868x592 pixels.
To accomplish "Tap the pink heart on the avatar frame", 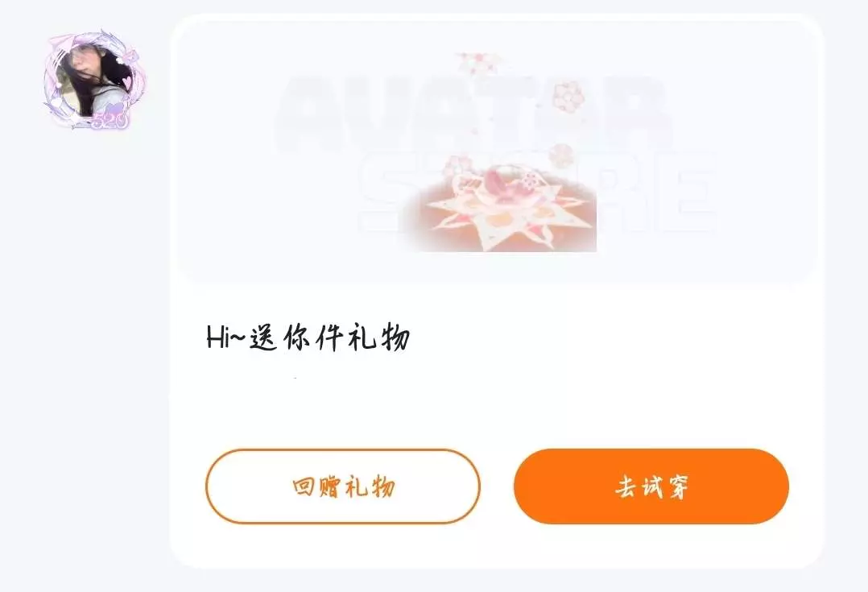I will [x=128, y=82].
